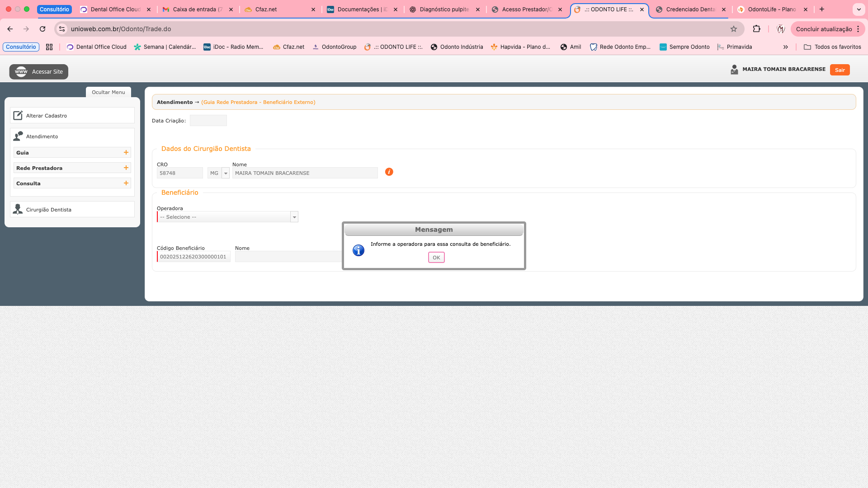Click the Código Beneficiário input field
Image resolution: width=868 pixels, height=488 pixels.
193,257
